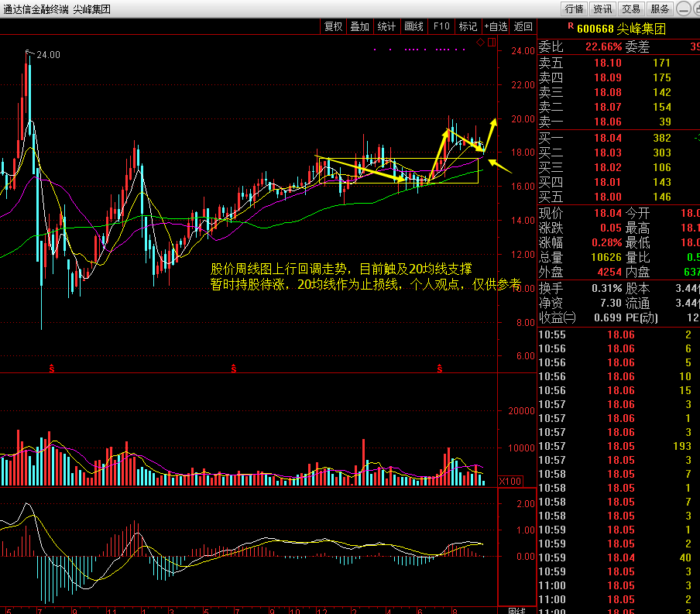The image size is (700, 614).
Task: Click the 卖一 price 18.06
Action: tap(608, 122)
